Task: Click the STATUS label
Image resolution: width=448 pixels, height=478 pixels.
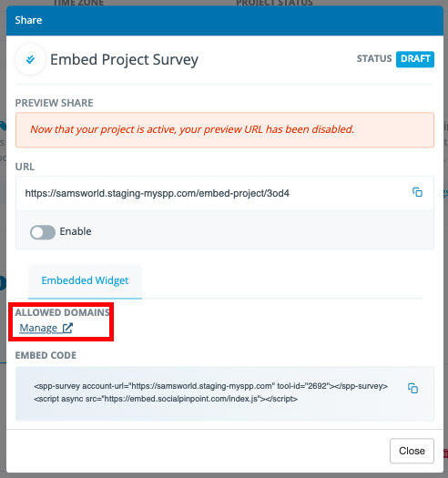Action: pos(374,58)
